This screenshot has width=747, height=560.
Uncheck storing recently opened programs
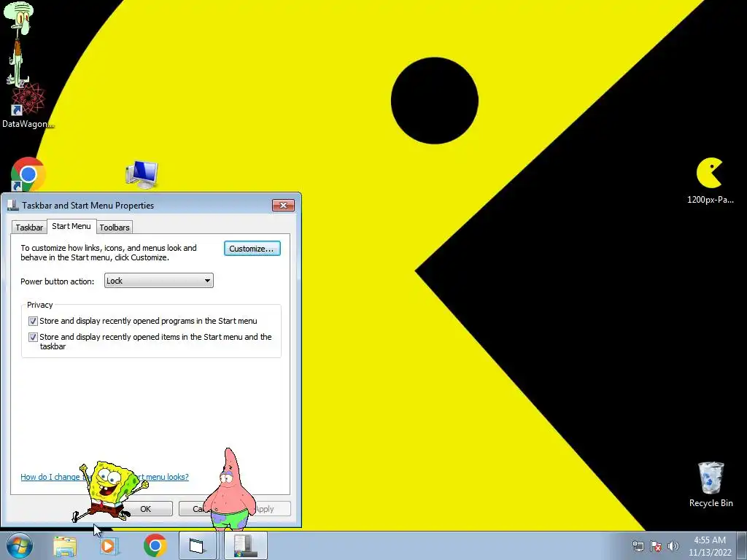33,321
